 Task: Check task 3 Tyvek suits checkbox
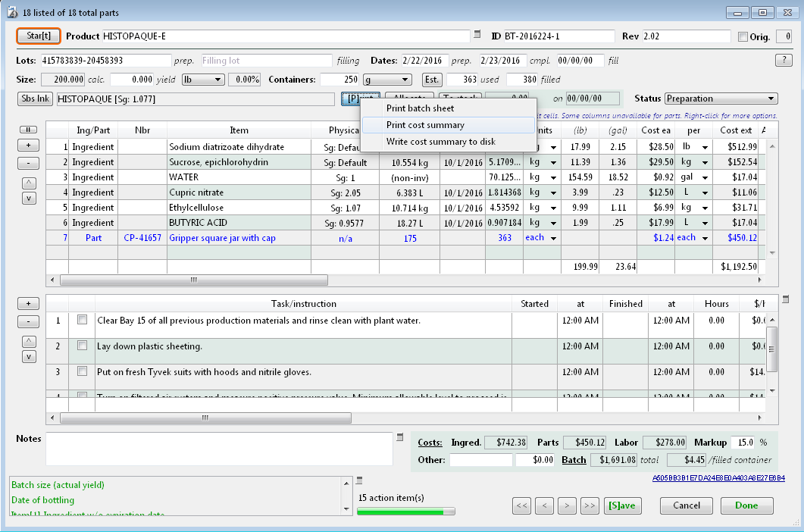point(82,371)
